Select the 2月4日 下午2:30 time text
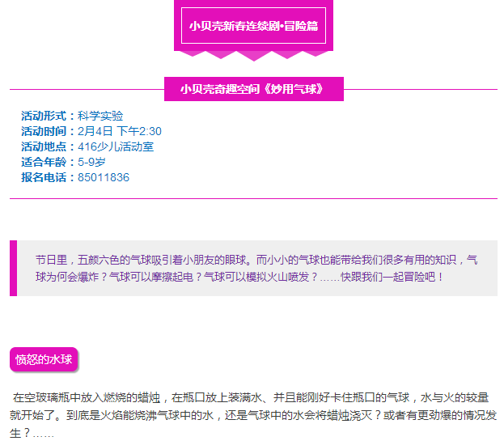504x441 pixels. point(120,131)
